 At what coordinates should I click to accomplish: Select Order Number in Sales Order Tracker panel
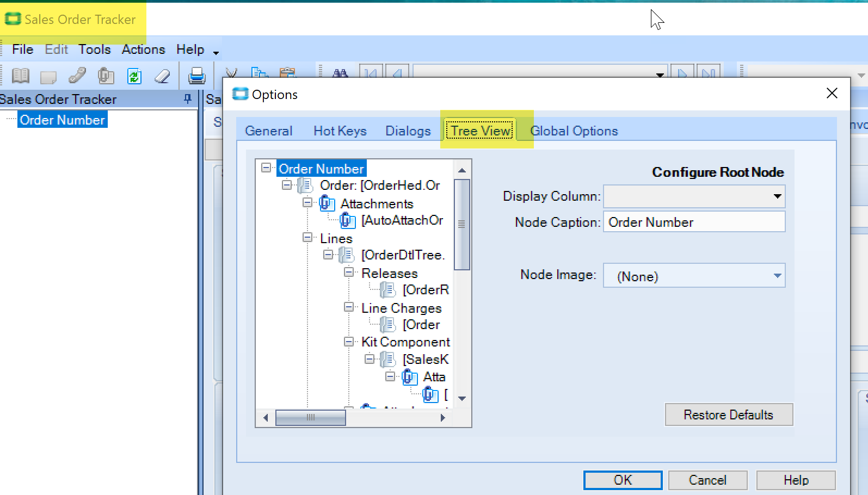tap(63, 120)
